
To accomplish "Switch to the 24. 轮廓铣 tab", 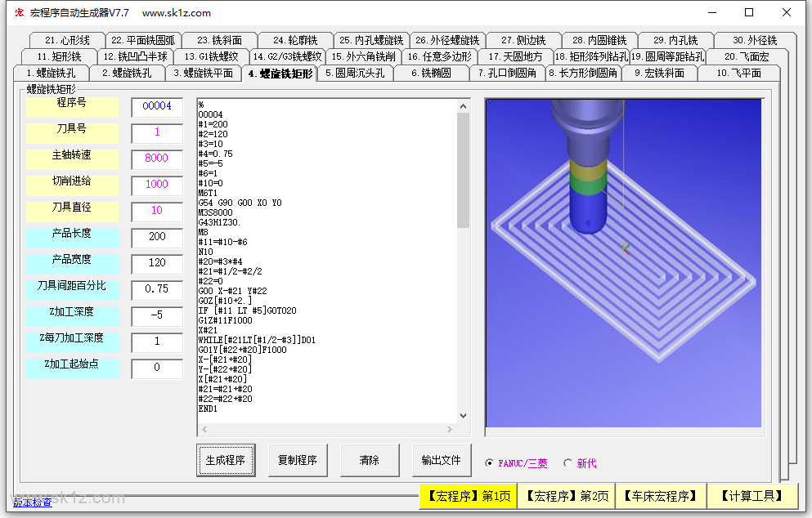I will 296,40.
